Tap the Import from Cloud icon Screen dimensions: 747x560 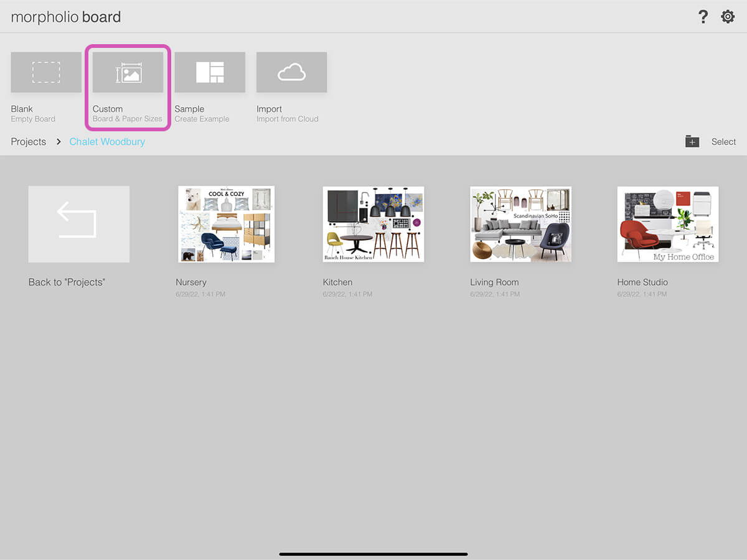tap(291, 73)
